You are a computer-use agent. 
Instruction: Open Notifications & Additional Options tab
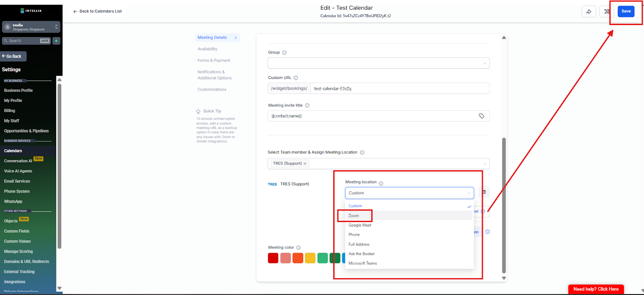point(215,75)
